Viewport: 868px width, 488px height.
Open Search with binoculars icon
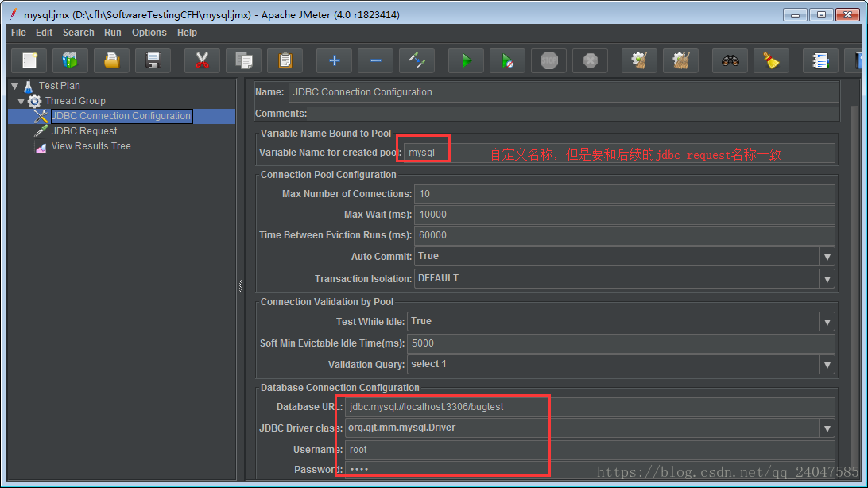(x=730, y=60)
